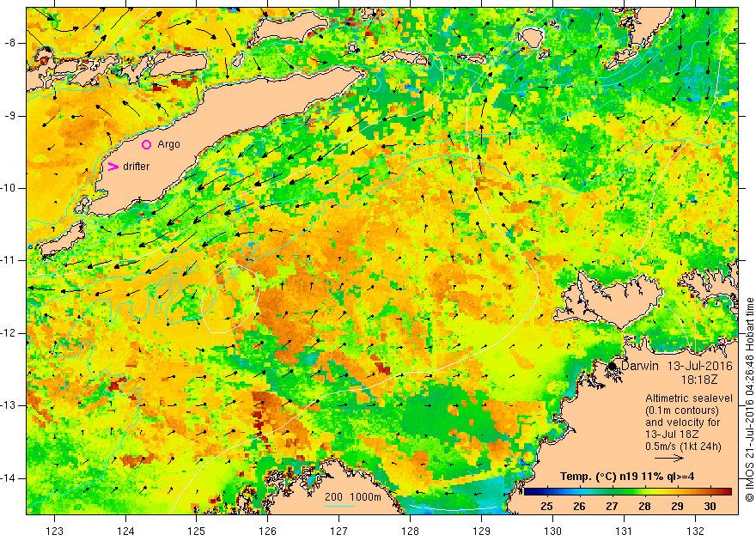Click the magenta drifter arrow marker
The image size is (756, 541).
[x=113, y=167]
